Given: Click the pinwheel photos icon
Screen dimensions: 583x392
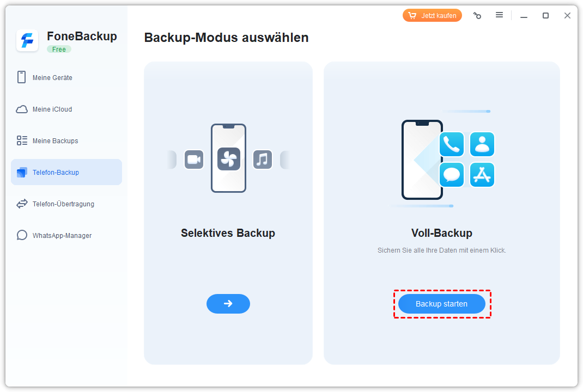Looking at the screenshot, I should pos(228,160).
